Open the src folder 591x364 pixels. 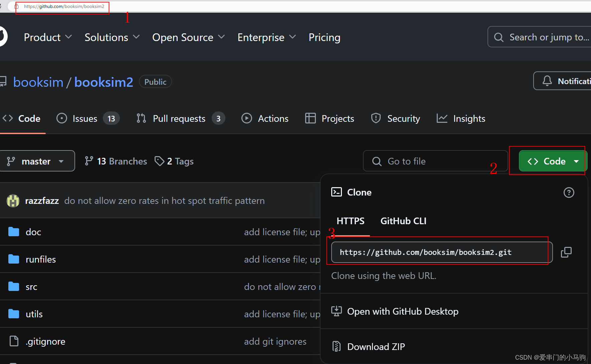(x=31, y=287)
